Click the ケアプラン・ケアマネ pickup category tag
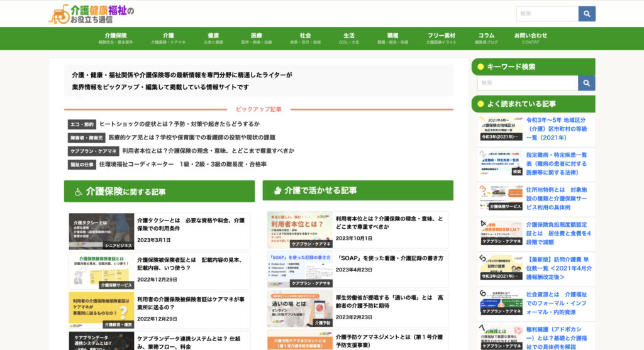 (93, 151)
